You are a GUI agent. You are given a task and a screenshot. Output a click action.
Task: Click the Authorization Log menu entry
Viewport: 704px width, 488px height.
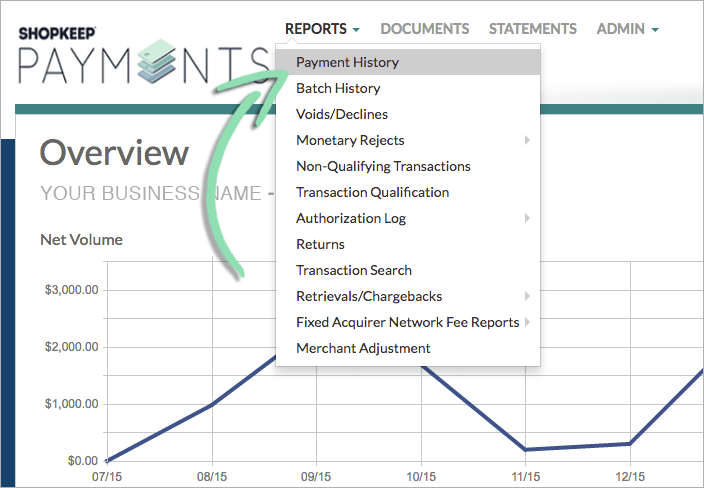pos(408,218)
